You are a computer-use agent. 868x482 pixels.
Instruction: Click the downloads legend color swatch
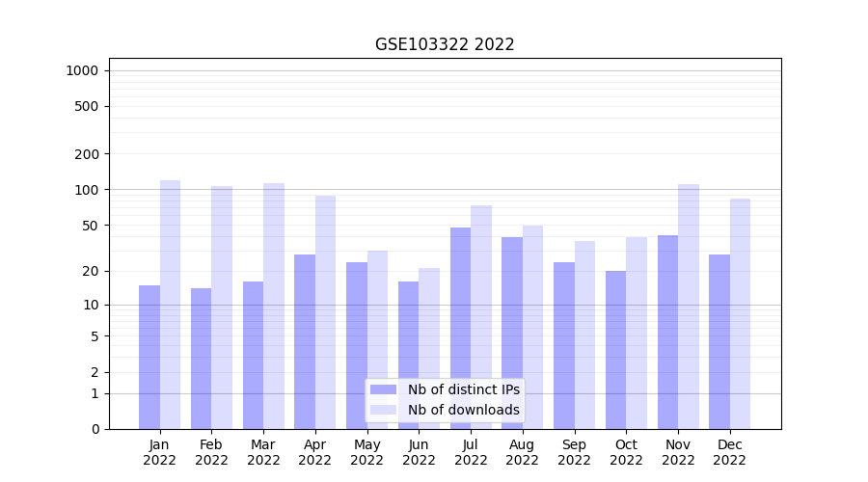[x=383, y=410]
